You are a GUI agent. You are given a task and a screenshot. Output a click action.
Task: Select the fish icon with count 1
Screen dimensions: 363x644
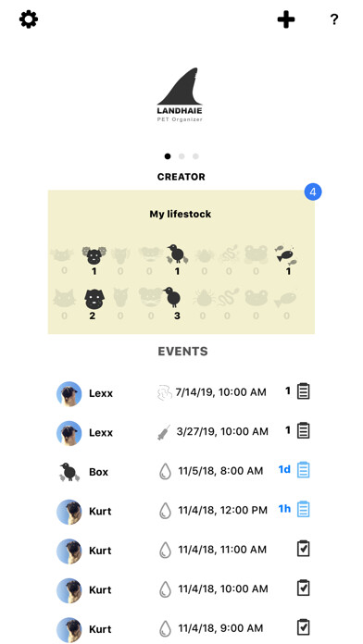(286, 255)
